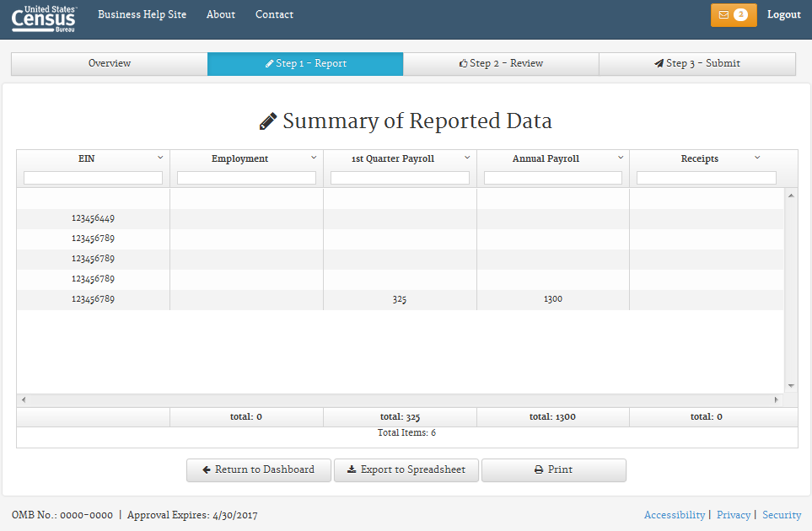Click the EIN filter text box
Viewport: 812px width, 531px height.
pyautogui.click(x=93, y=178)
